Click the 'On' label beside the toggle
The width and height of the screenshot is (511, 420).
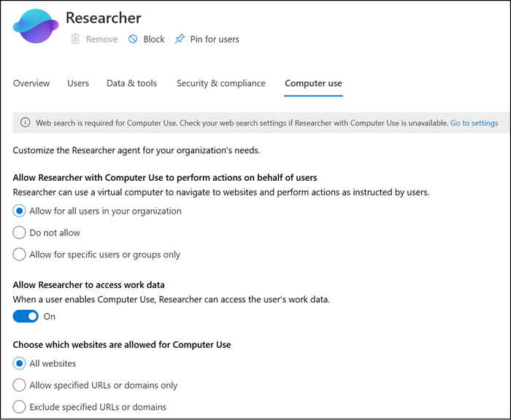(x=50, y=316)
